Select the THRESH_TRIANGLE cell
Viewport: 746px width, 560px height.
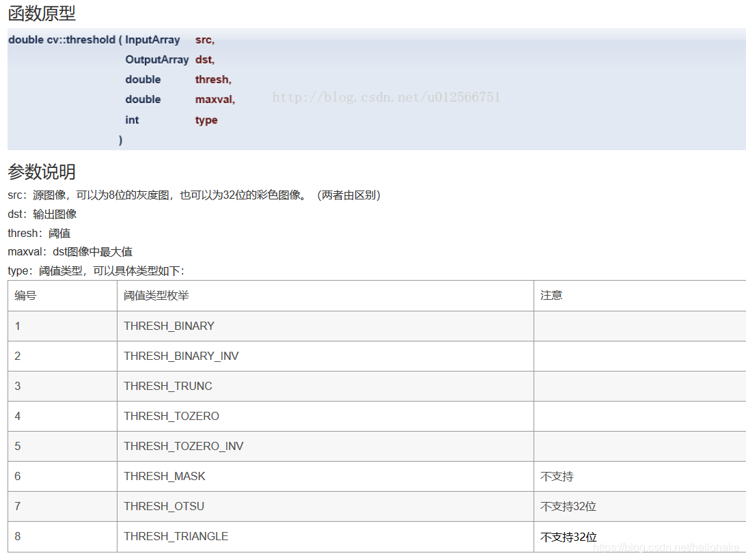click(325, 537)
